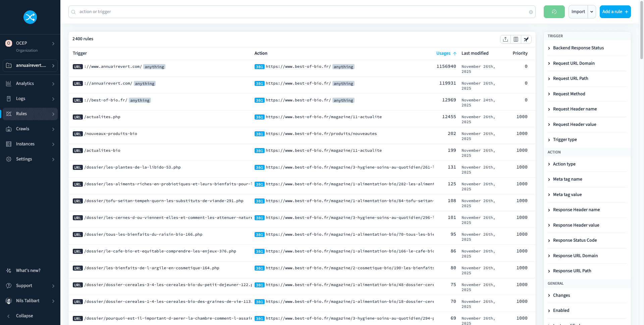Image resolution: width=644 pixels, height=325 pixels.
Task: Open the column selection icon
Action: pos(516,39)
